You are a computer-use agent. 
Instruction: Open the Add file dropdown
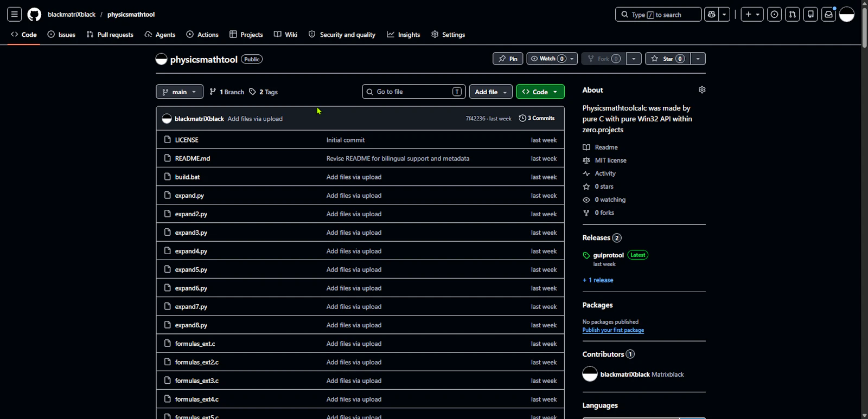pos(490,92)
